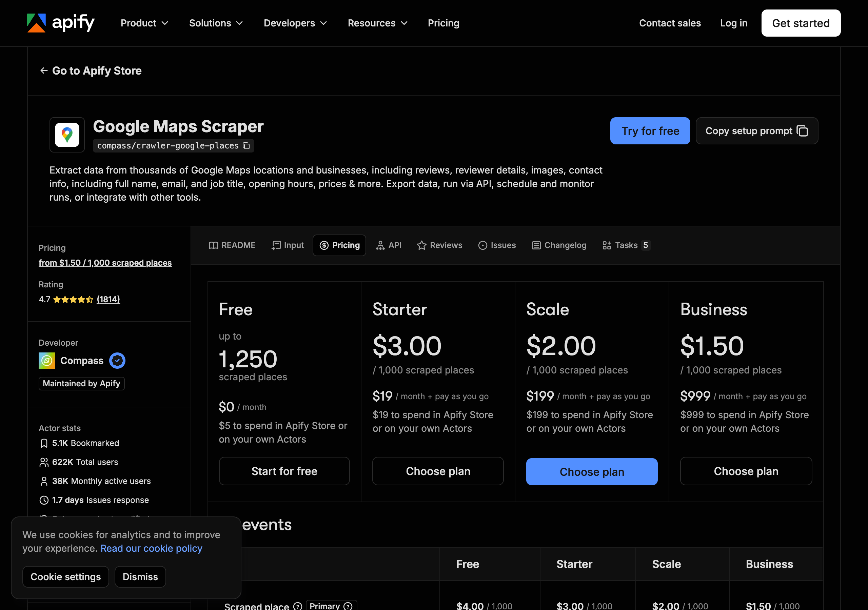Image resolution: width=868 pixels, height=610 pixels.
Task: Expand the Product menu
Action: click(144, 23)
